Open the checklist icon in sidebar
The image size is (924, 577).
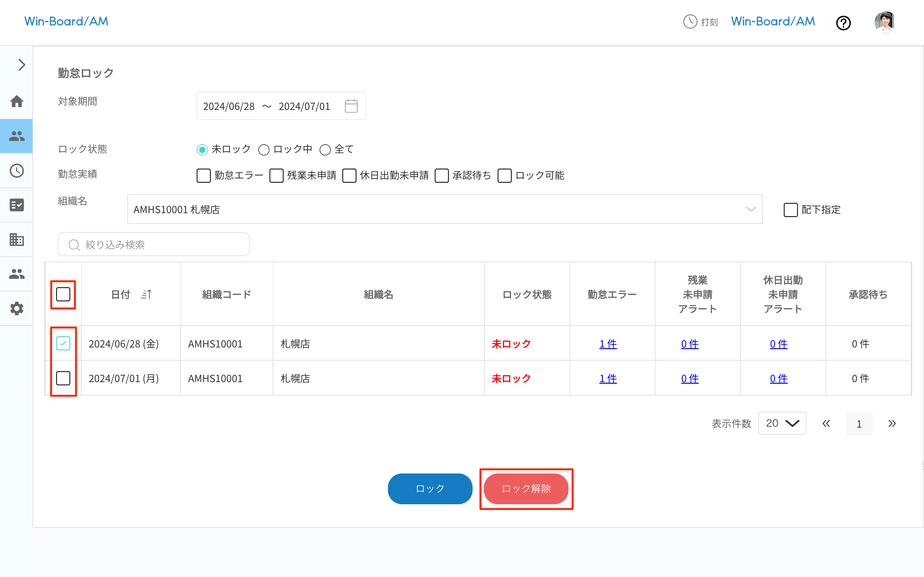click(x=16, y=205)
